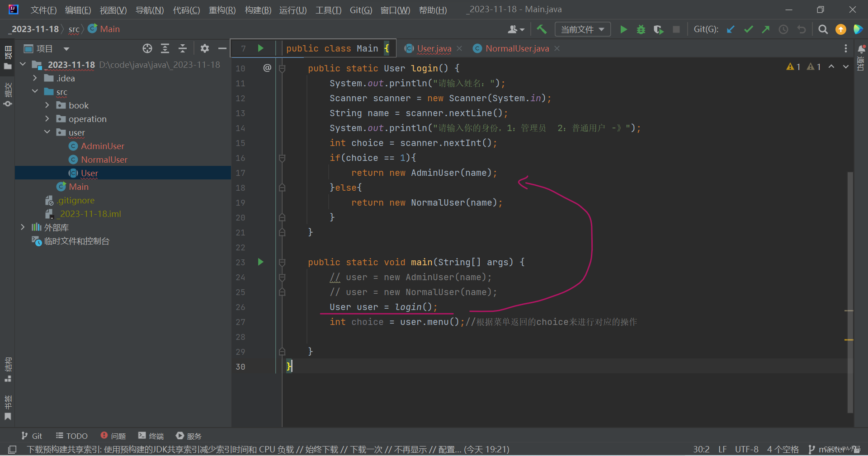Go to next highlighted error arrow
868x456 pixels.
pyautogui.click(x=846, y=67)
